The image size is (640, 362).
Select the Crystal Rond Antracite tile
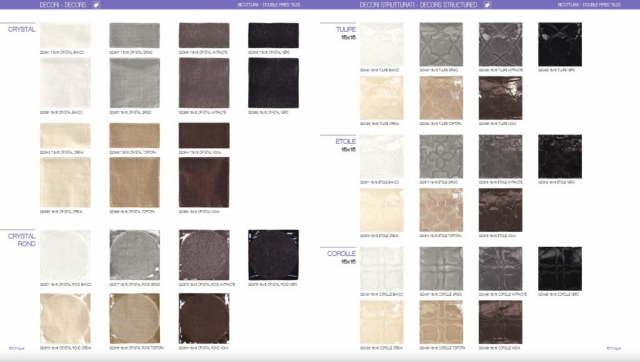tap(204, 255)
